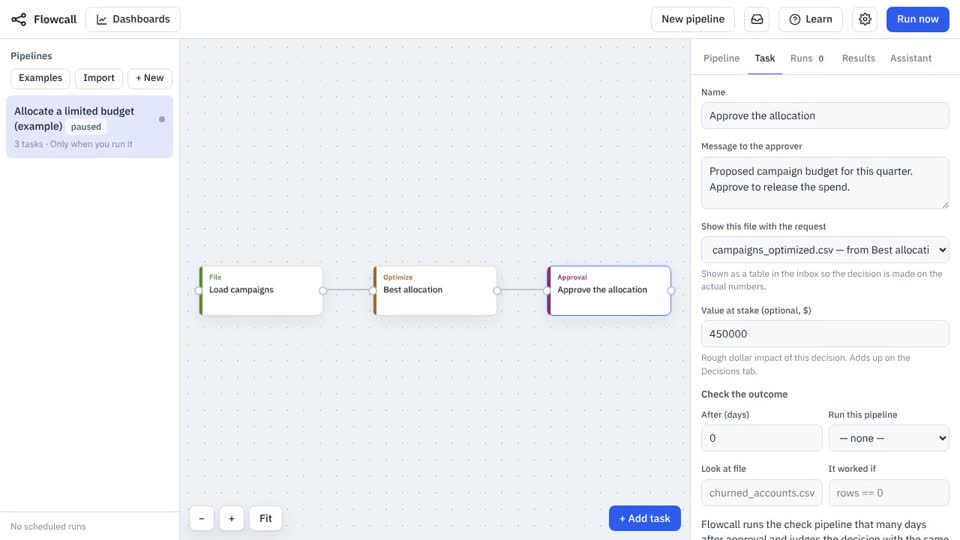Click the Flowcall share-nodes logo icon
Image resolution: width=960 pixels, height=540 pixels.
click(x=19, y=20)
